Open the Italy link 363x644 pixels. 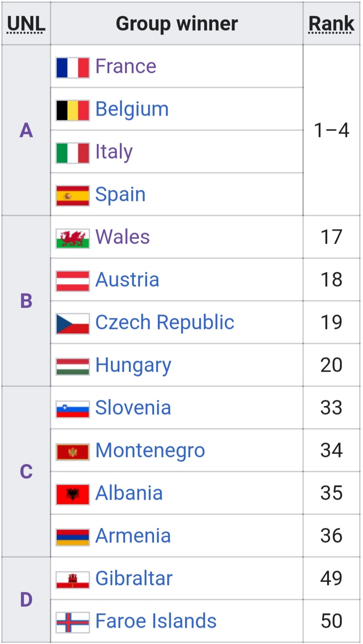(114, 152)
